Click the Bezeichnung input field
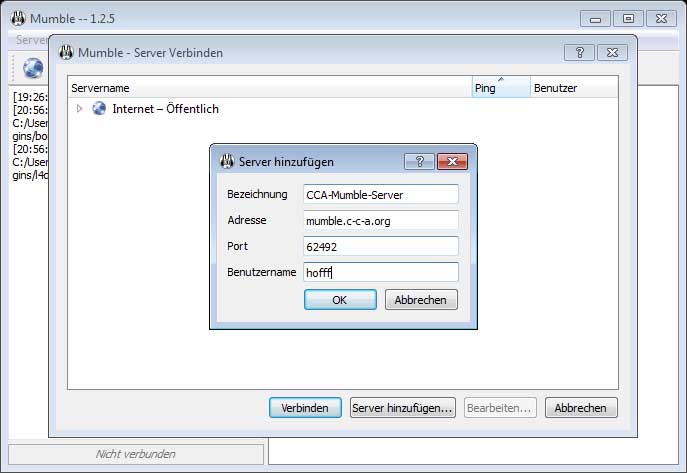Viewport: 687px width, 473px height. [x=381, y=194]
